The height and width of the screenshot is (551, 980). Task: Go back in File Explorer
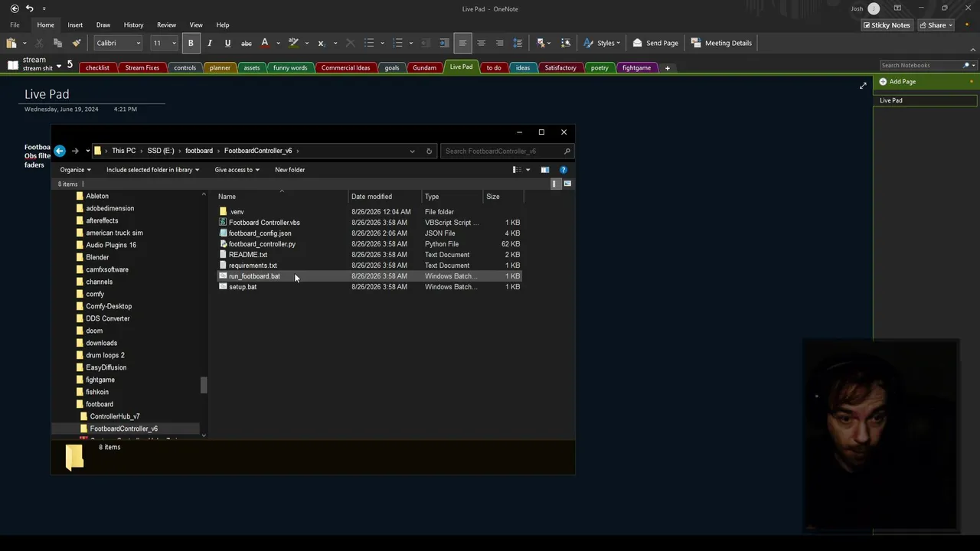[60, 151]
